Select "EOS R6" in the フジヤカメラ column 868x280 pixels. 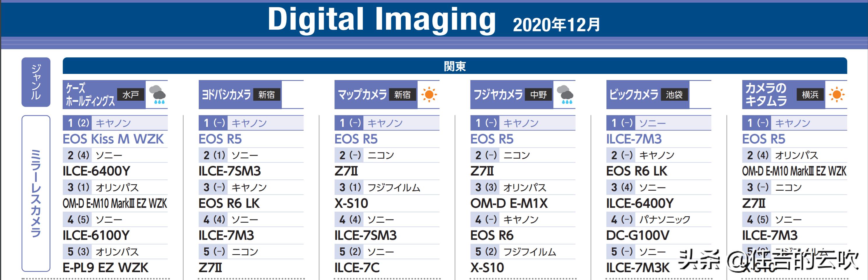coord(492,235)
